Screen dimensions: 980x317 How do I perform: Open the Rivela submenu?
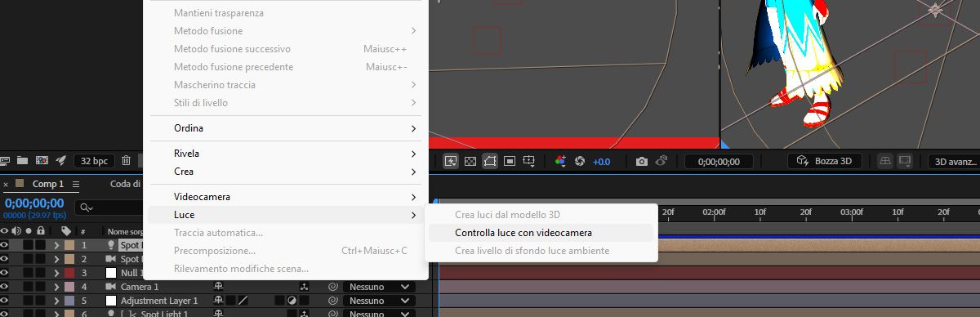click(287, 154)
